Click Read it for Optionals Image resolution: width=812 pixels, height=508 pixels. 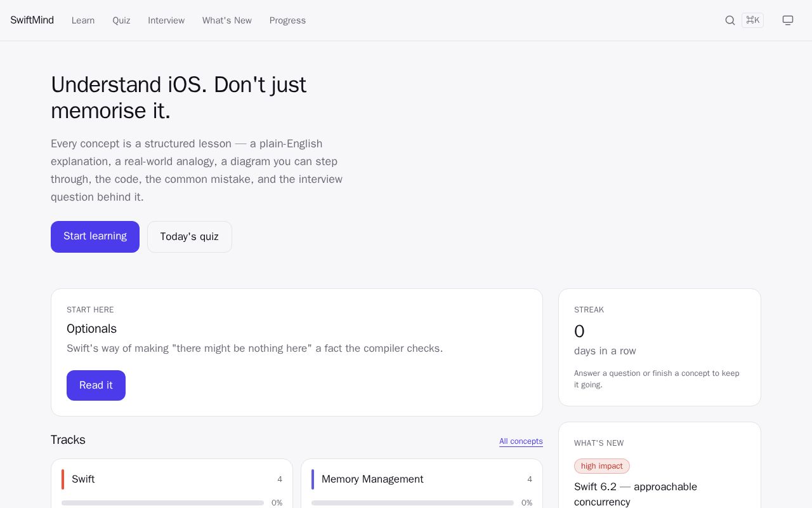point(96,385)
